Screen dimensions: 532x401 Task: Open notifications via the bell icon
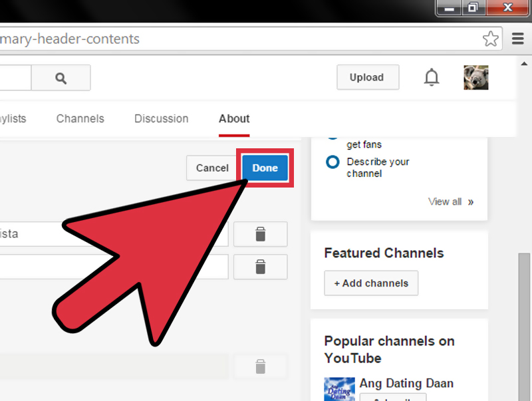[x=431, y=77]
